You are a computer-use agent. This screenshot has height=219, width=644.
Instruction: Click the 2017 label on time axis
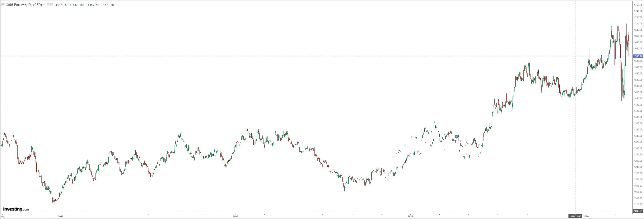(60, 216)
